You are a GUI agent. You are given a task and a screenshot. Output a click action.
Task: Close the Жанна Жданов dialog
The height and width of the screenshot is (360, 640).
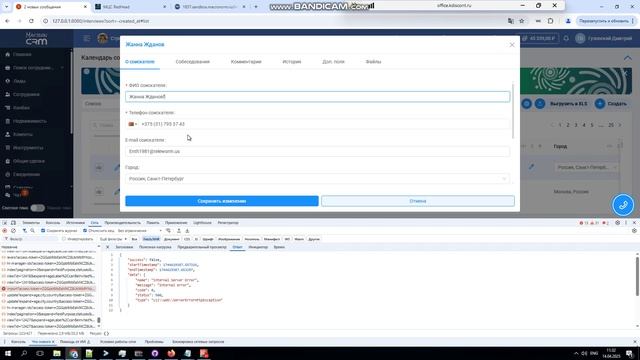pos(512,45)
